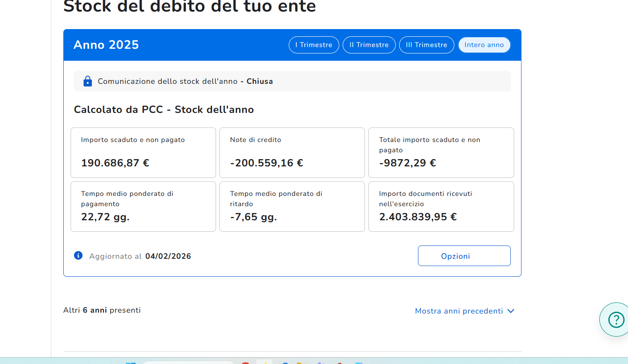
Task: Click the info icon beside Aggiornato al
Action: point(78,256)
